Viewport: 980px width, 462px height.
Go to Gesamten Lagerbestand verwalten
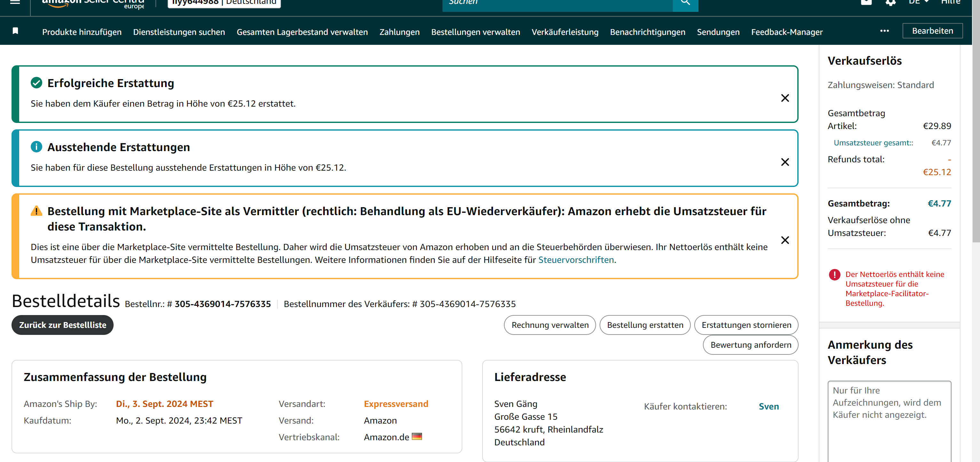pyautogui.click(x=302, y=32)
